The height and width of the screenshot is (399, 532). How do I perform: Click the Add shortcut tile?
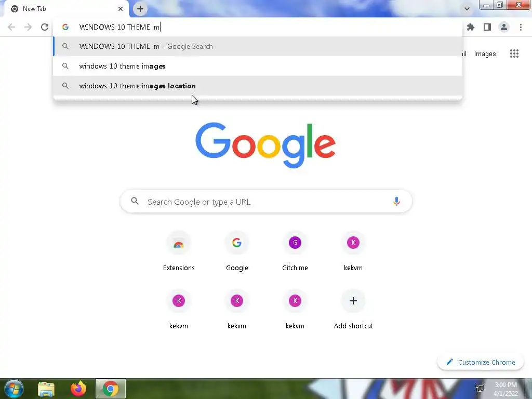353,310
